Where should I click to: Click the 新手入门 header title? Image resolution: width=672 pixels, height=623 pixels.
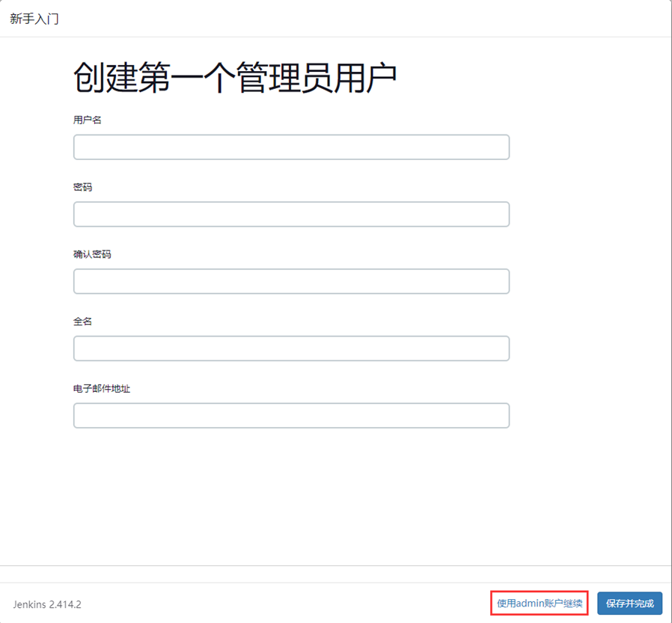click(34, 19)
